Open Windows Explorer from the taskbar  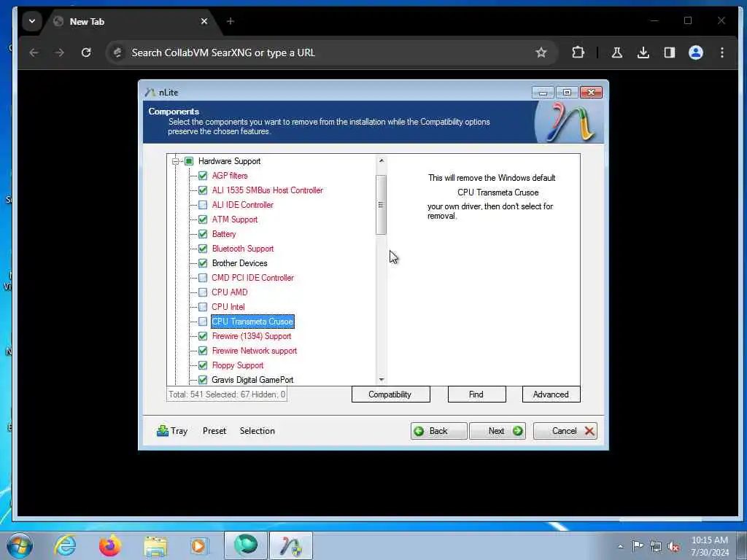pyautogui.click(x=155, y=545)
